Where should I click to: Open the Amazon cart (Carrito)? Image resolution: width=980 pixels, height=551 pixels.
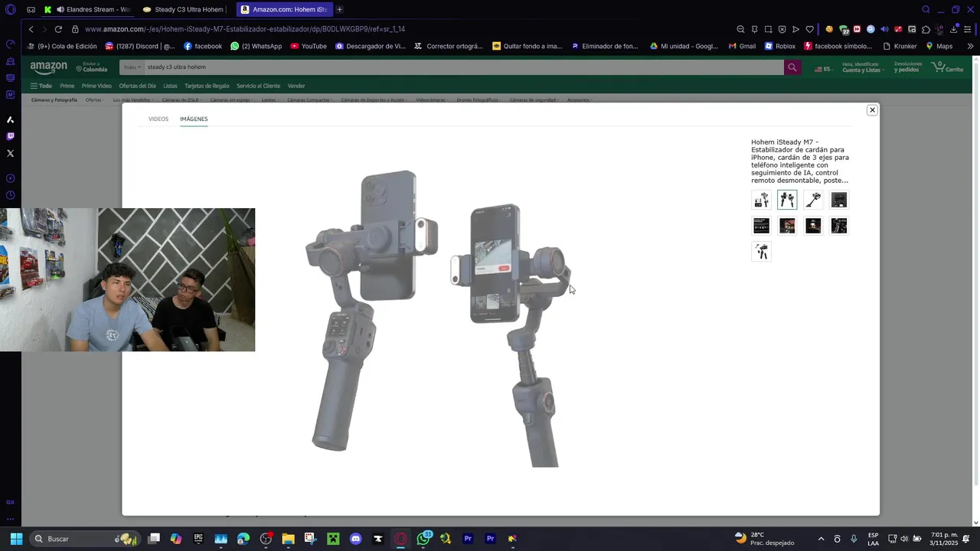click(x=948, y=67)
